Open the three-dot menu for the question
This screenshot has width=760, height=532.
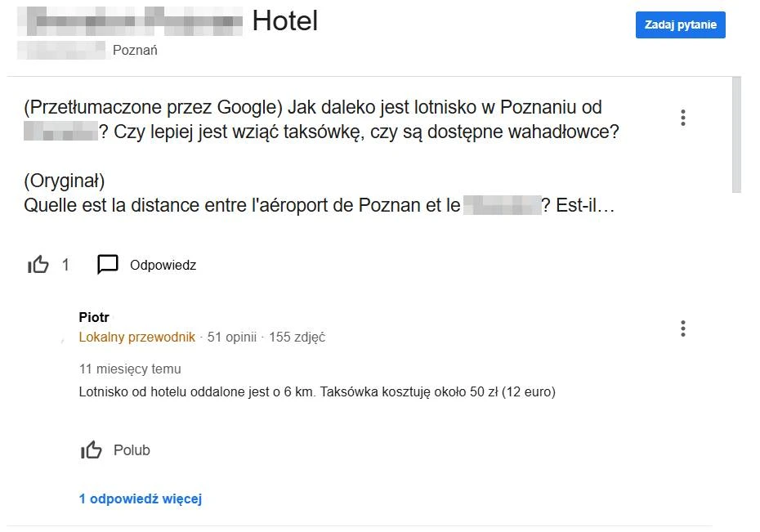[x=683, y=118]
